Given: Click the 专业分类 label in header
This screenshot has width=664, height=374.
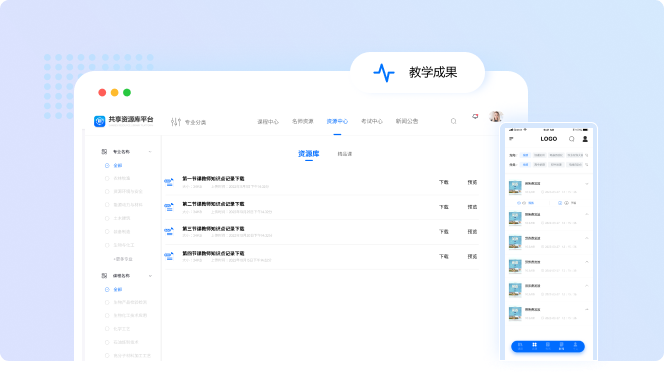Looking at the screenshot, I should pyautogui.click(x=195, y=122).
